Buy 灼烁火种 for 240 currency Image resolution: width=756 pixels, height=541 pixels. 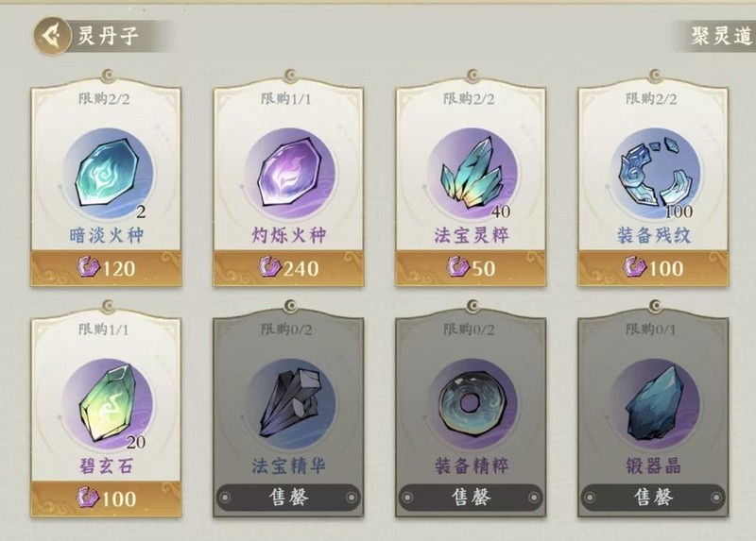[288, 268]
